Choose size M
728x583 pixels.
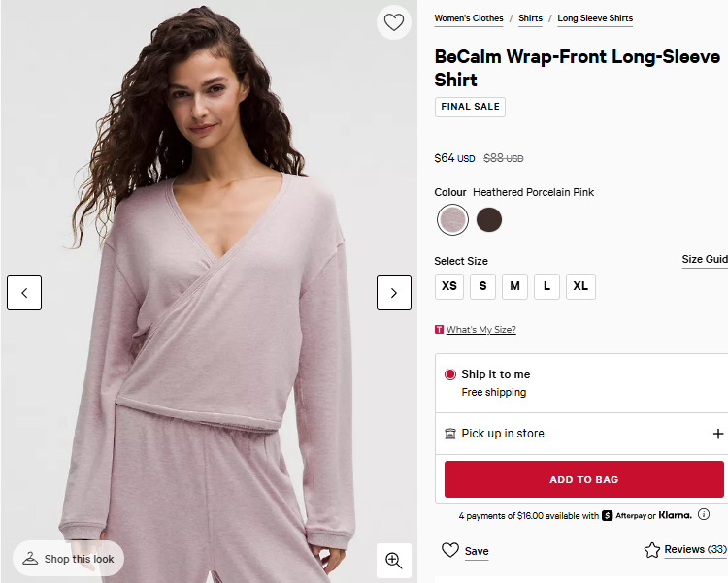click(514, 286)
